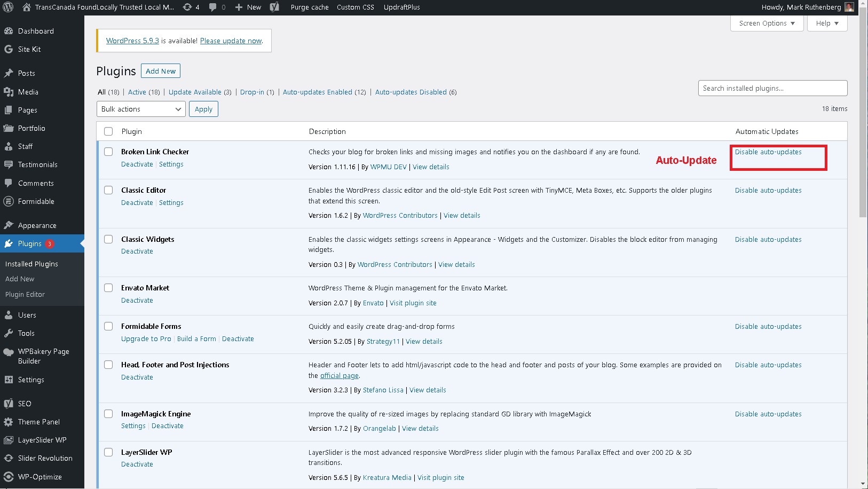Open ImageMagick Engine Settings link
Image resolution: width=868 pixels, height=489 pixels.
[x=133, y=426]
